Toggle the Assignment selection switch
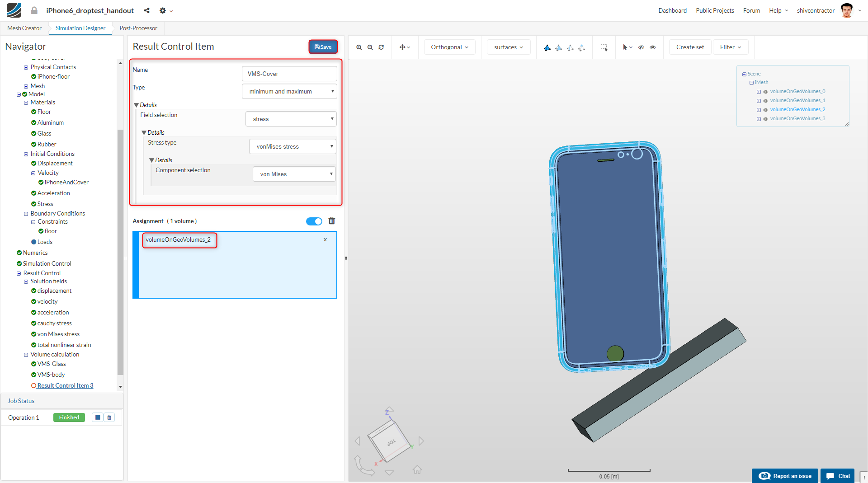 click(314, 221)
